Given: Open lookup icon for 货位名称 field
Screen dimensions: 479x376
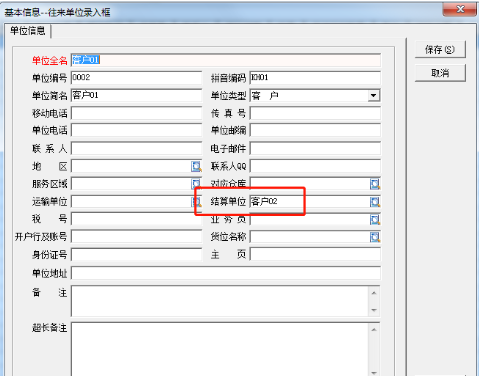Looking at the screenshot, I should tap(375, 237).
